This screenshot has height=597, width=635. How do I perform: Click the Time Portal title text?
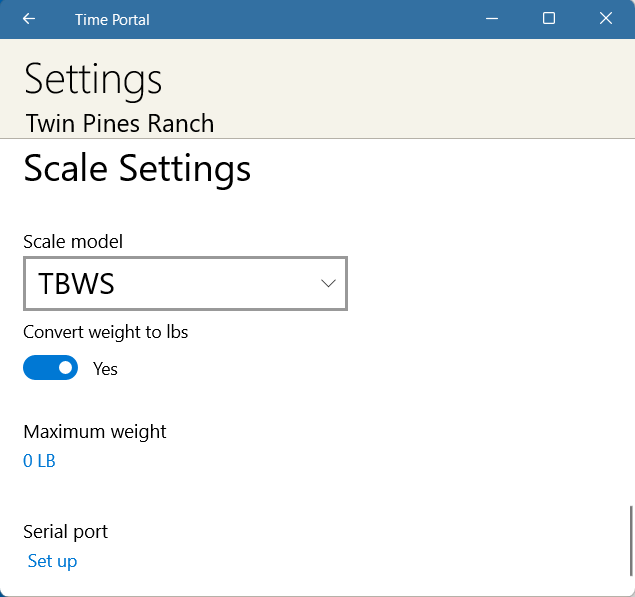tap(112, 19)
